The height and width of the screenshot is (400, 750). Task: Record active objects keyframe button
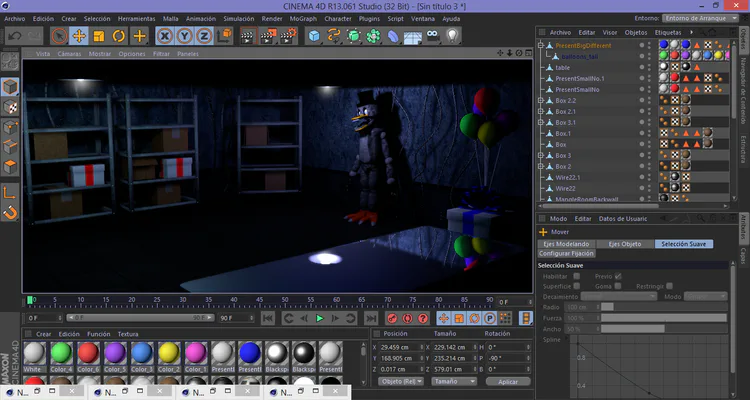pos(392,318)
